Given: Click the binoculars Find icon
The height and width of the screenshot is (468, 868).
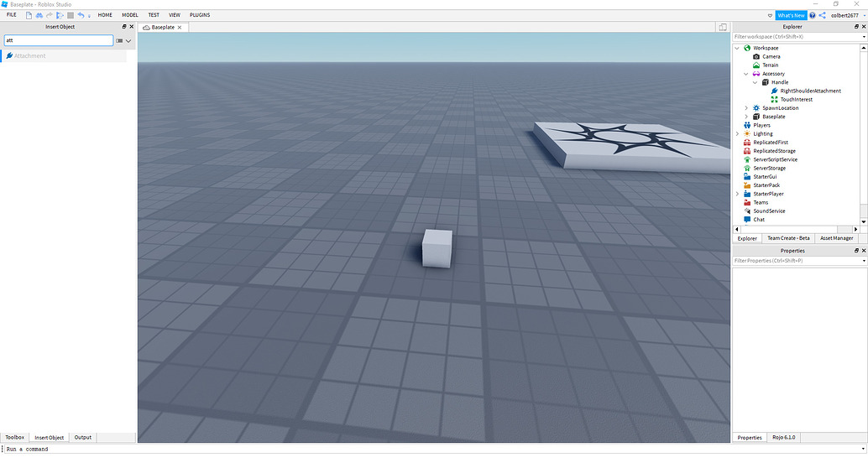Looking at the screenshot, I should [39, 15].
